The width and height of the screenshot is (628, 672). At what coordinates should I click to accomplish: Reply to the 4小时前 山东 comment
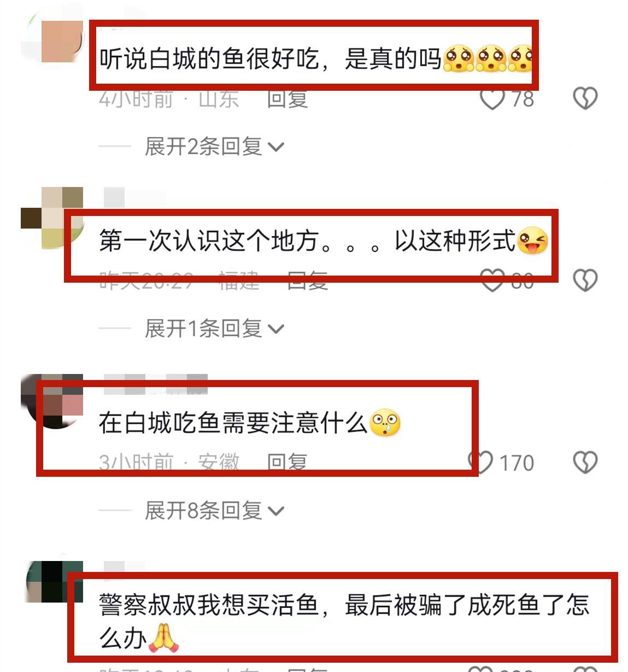click(x=287, y=99)
